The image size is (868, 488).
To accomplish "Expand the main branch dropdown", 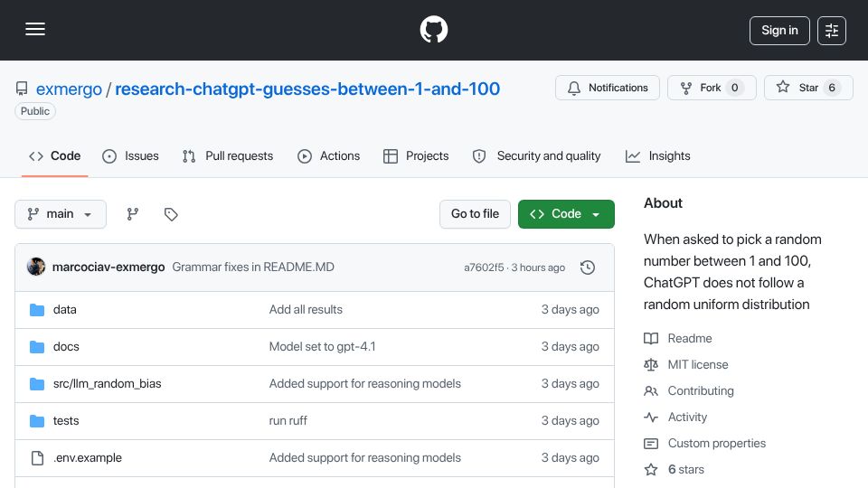I will pos(61,214).
